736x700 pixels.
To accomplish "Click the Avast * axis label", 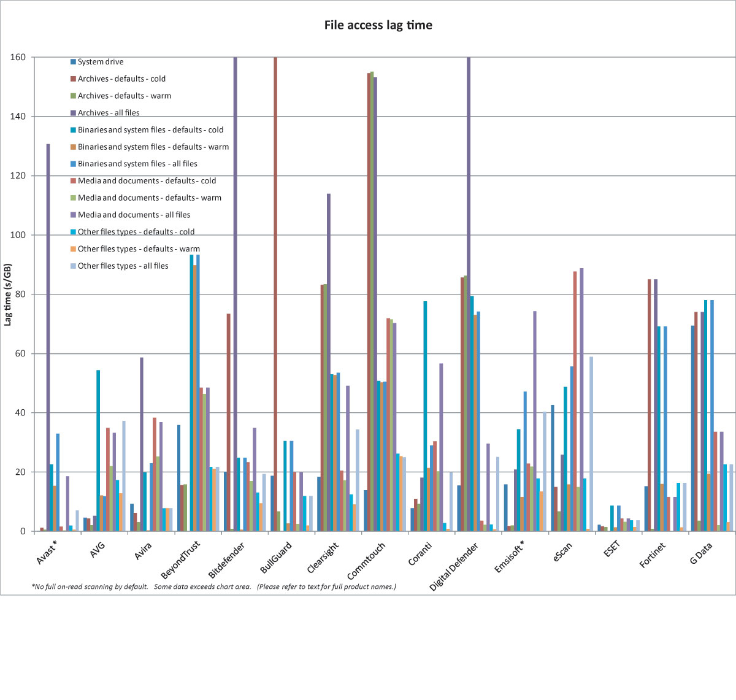I will (48, 552).
